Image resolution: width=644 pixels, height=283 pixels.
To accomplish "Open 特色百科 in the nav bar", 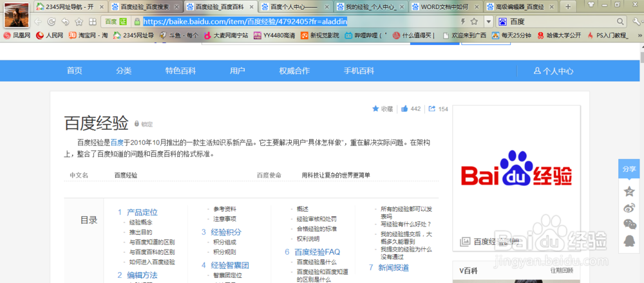I will [181, 71].
